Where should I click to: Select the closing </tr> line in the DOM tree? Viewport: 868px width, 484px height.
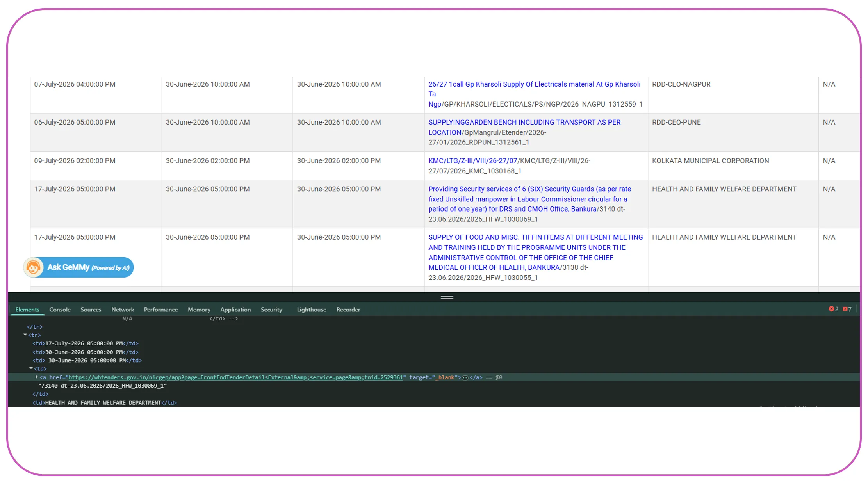[34, 327]
